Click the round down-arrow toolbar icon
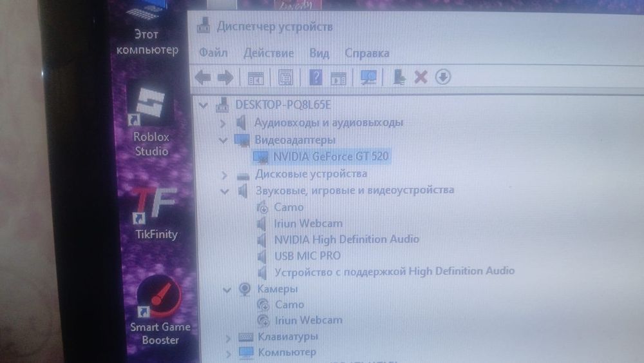 click(x=443, y=77)
